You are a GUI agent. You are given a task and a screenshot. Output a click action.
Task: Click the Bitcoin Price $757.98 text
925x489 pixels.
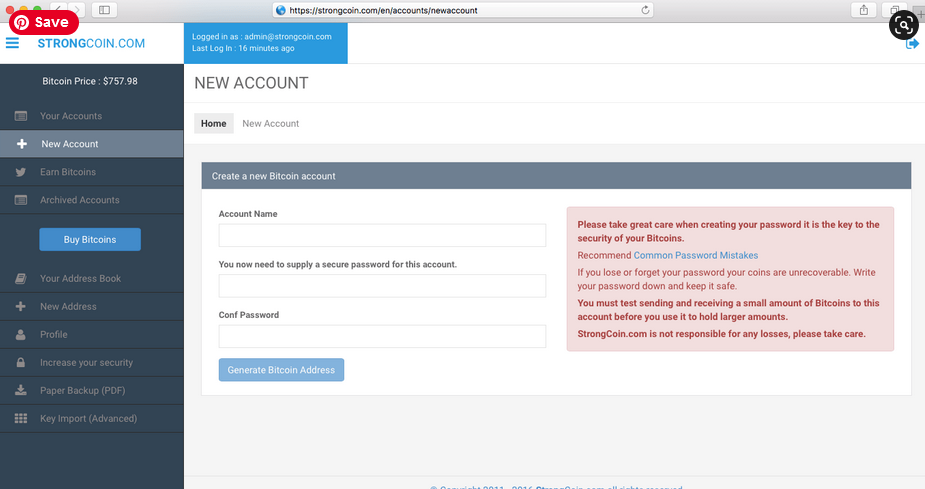click(90, 81)
